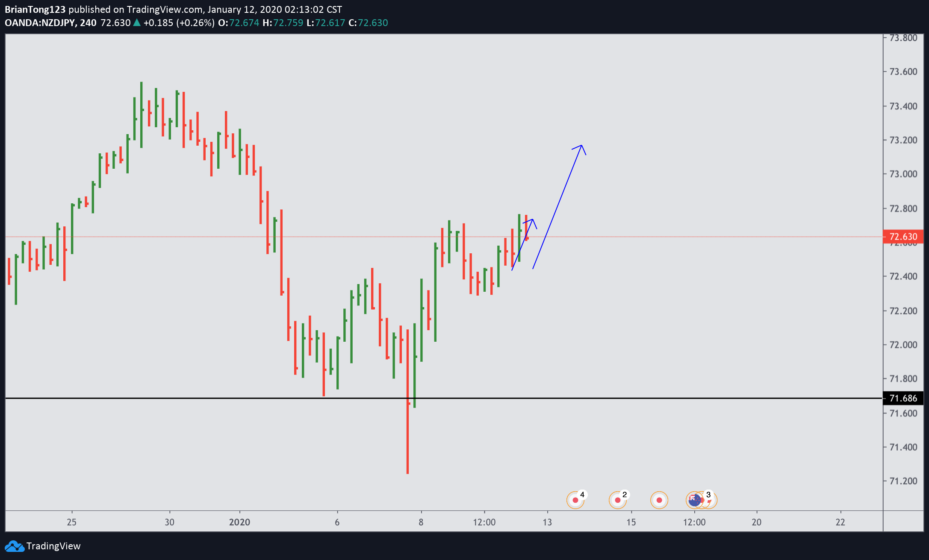Click the change value +0.185 (+0.26%)
The height and width of the screenshot is (560, 929).
pyautogui.click(x=179, y=23)
